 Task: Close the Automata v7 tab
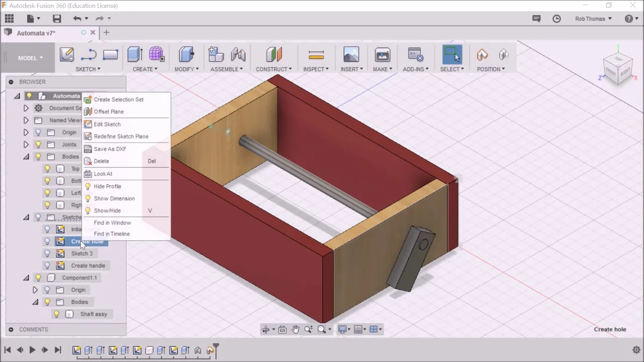click(93, 33)
